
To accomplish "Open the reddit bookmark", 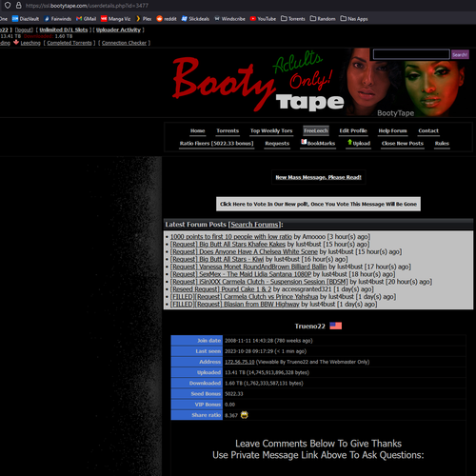I will [x=167, y=19].
